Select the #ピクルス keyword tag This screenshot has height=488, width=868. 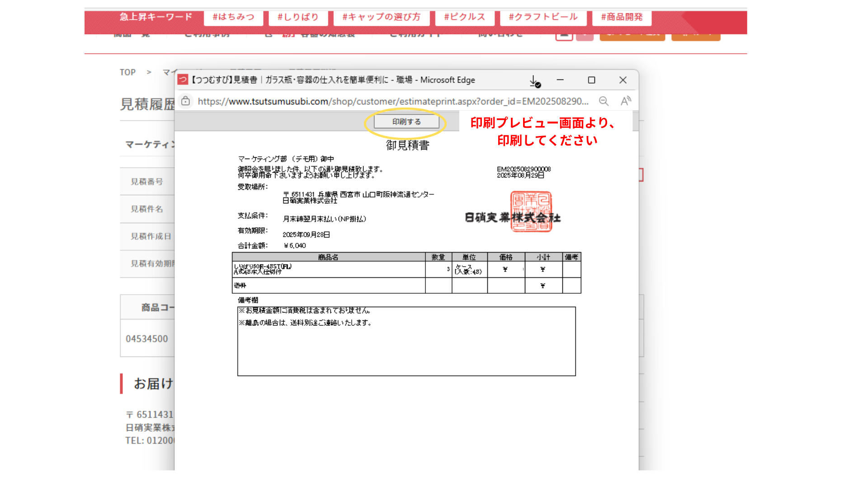tap(464, 17)
